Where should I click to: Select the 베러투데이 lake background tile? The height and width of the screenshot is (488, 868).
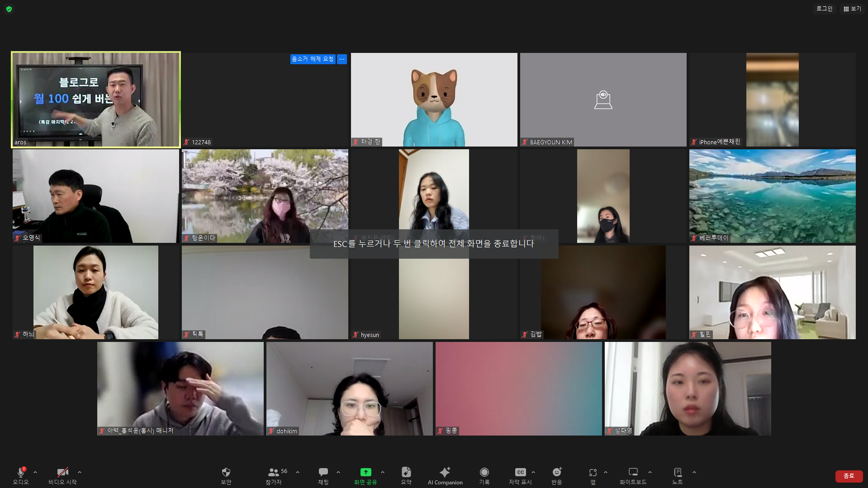pos(773,196)
